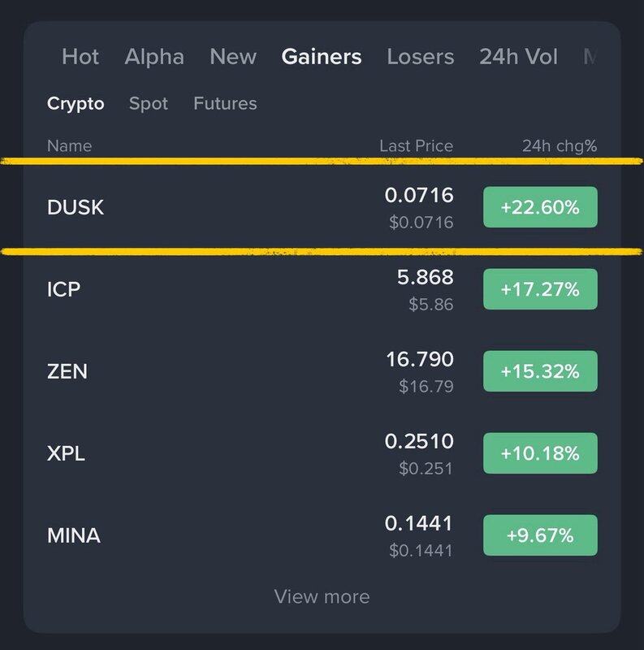The width and height of the screenshot is (644, 650).
Task: Select the Crypto sub-tab
Action: (76, 103)
